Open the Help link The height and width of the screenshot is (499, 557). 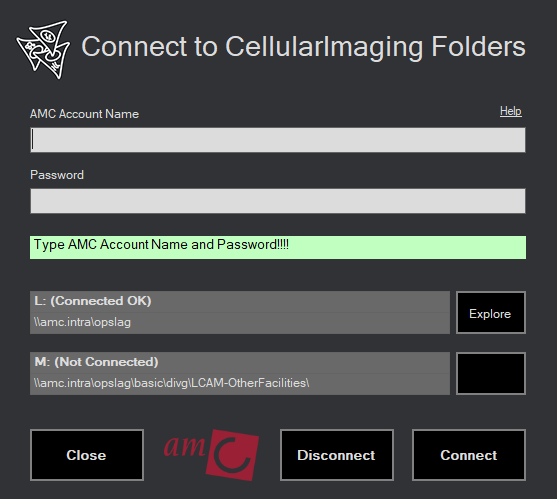click(510, 111)
